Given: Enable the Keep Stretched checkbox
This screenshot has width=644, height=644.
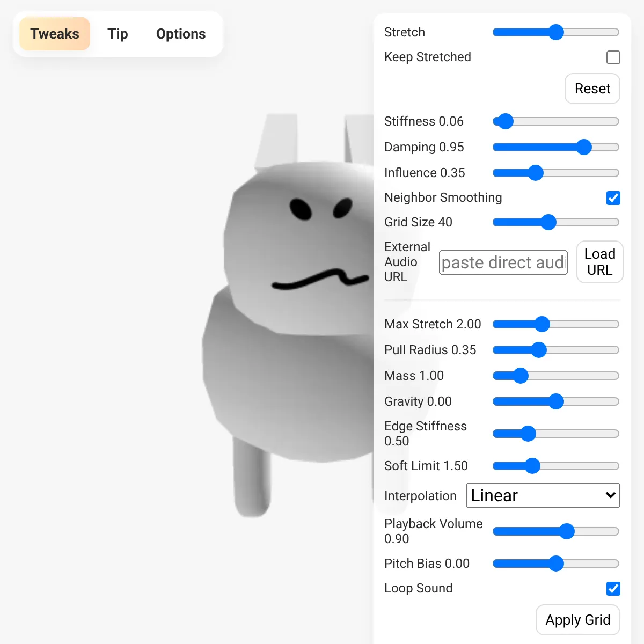Looking at the screenshot, I should coord(613,57).
